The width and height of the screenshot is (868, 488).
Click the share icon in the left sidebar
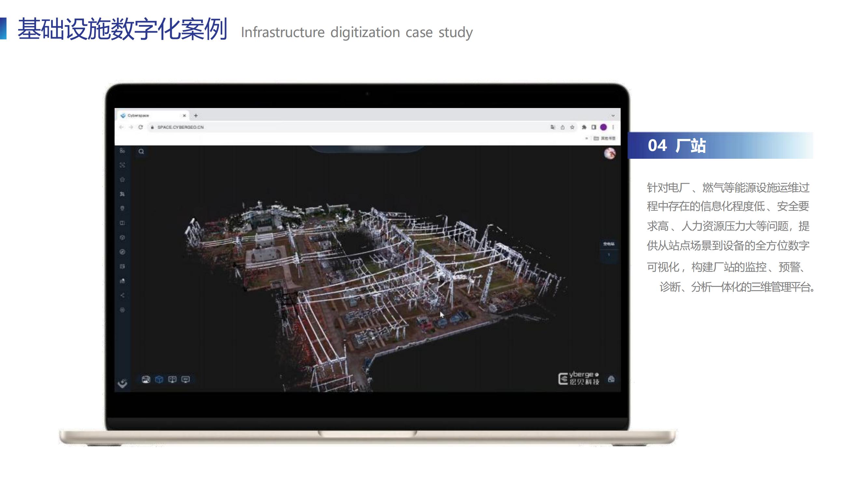pos(122,295)
